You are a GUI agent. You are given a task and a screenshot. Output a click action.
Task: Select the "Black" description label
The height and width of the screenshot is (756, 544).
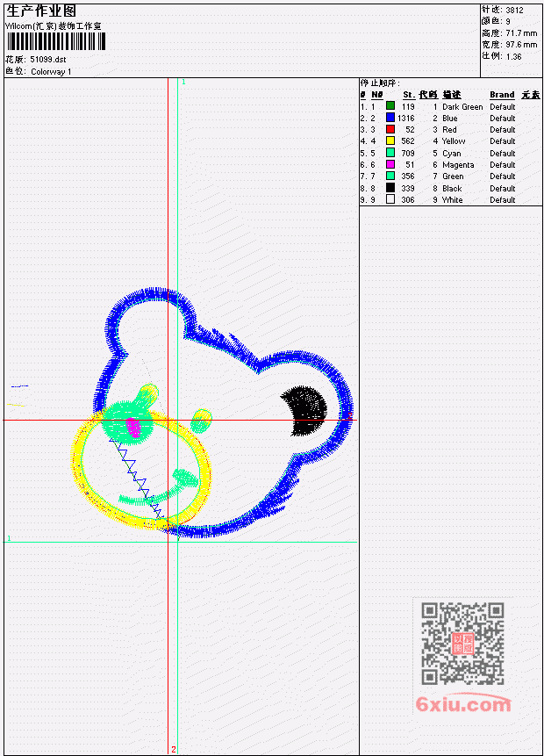[x=452, y=189]
